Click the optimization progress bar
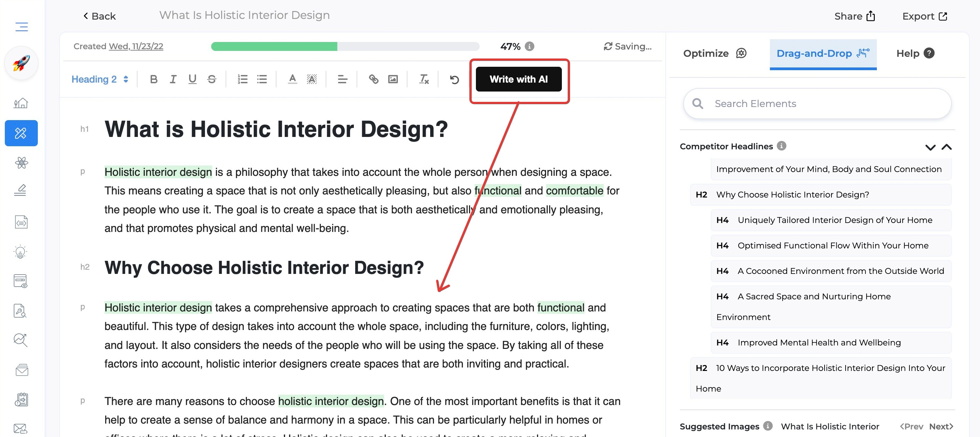The width and height of the screenshot is (980, 437). point(345,46)
